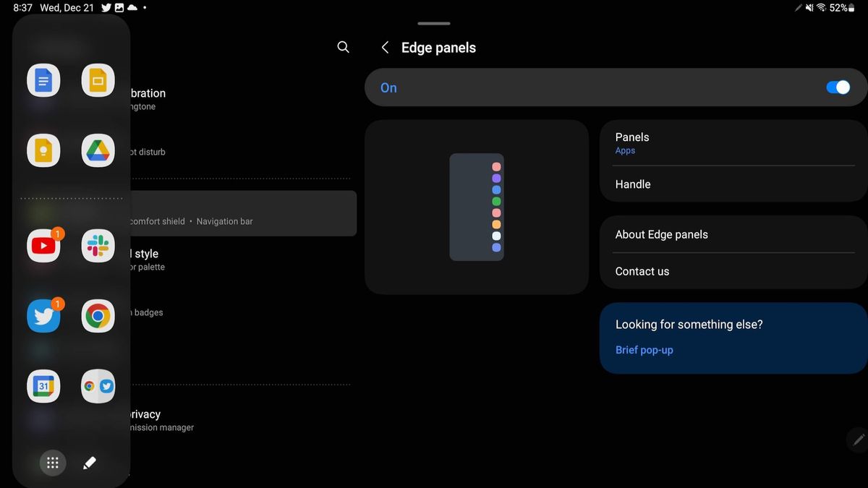Toggle Edge panels off

pyautogui.click(x=838, y=87)
